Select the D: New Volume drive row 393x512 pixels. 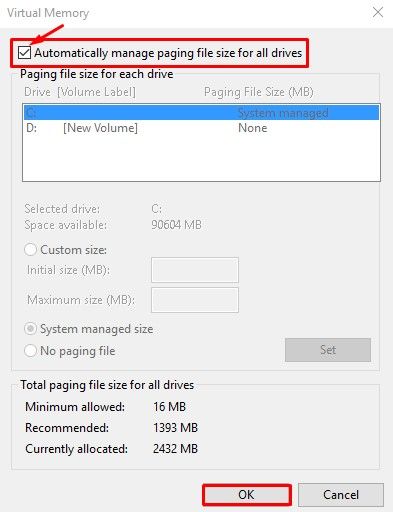coord(201,128)
